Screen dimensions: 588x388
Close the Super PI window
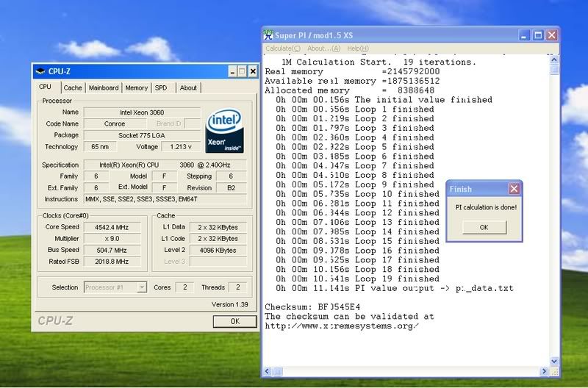552,35
